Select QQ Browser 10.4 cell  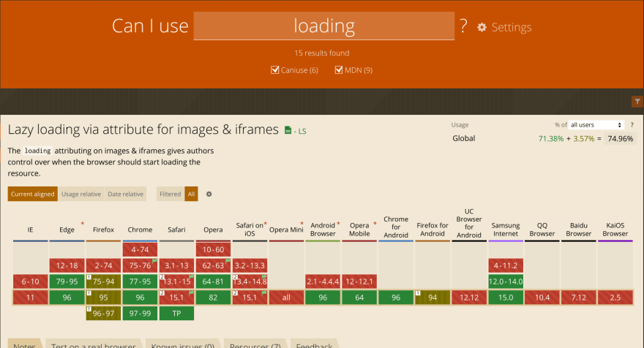point(542,298)
